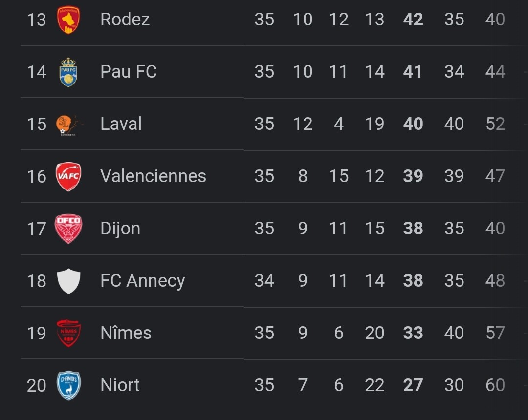Open Valenciennes team page
The width and height of the screenshot is (528, 420).
[x=153, y=176]
